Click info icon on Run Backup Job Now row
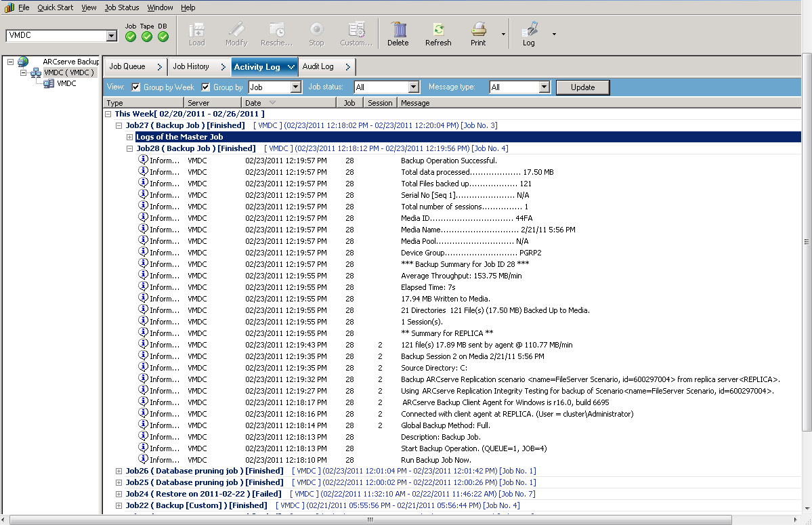Image resolution: width=812 pixels, height=525 pixels. [144, 459]
